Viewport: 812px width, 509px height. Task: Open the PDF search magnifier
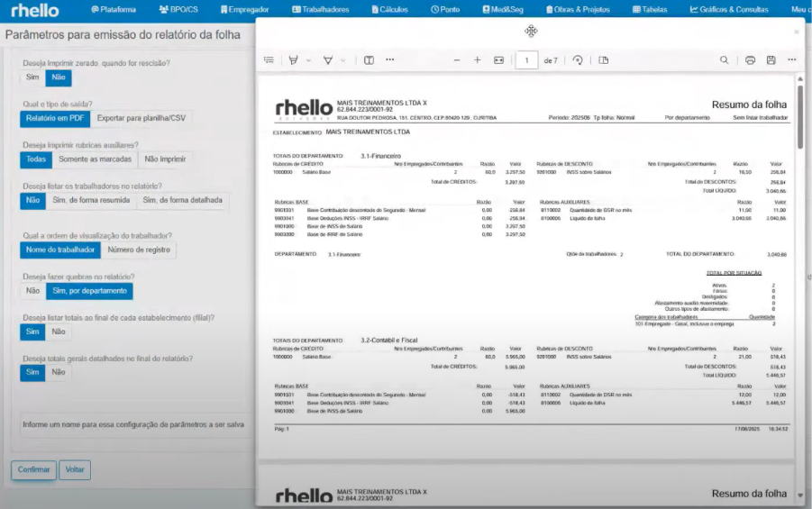click(x=724, y=60)
